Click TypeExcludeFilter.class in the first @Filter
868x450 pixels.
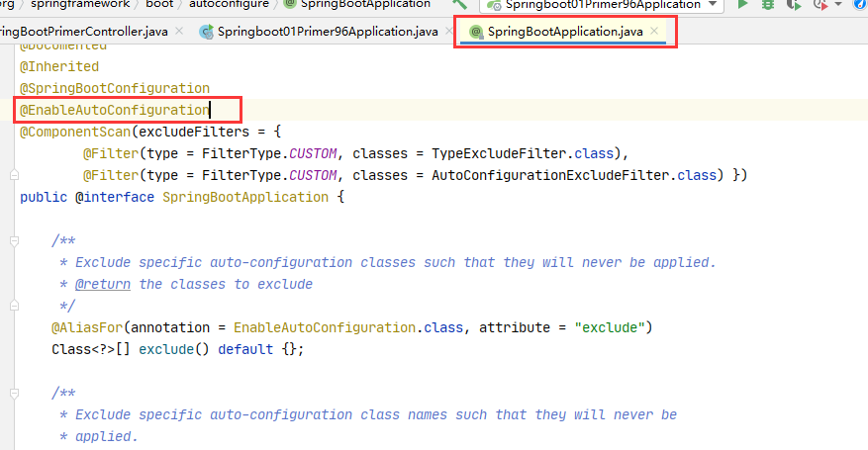click(x=523, y=153)
